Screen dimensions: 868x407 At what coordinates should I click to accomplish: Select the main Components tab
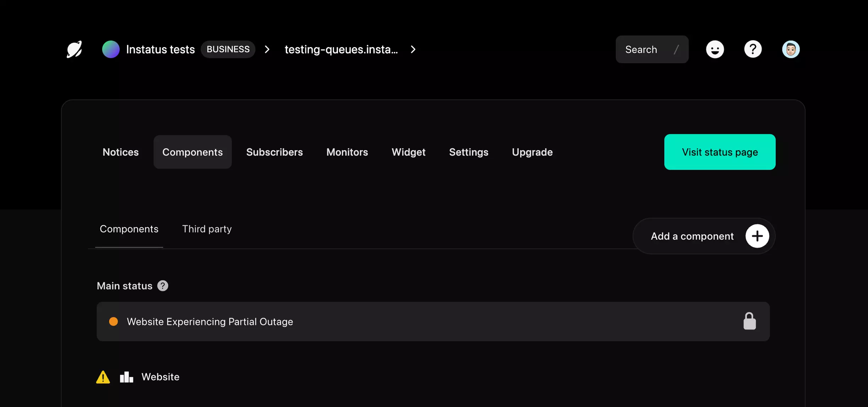[193, 152]
